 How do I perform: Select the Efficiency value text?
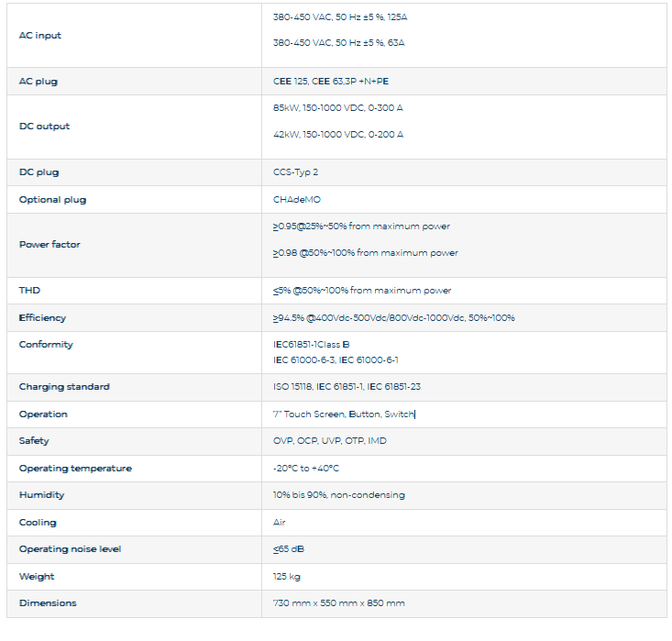[x=393, y=318]
